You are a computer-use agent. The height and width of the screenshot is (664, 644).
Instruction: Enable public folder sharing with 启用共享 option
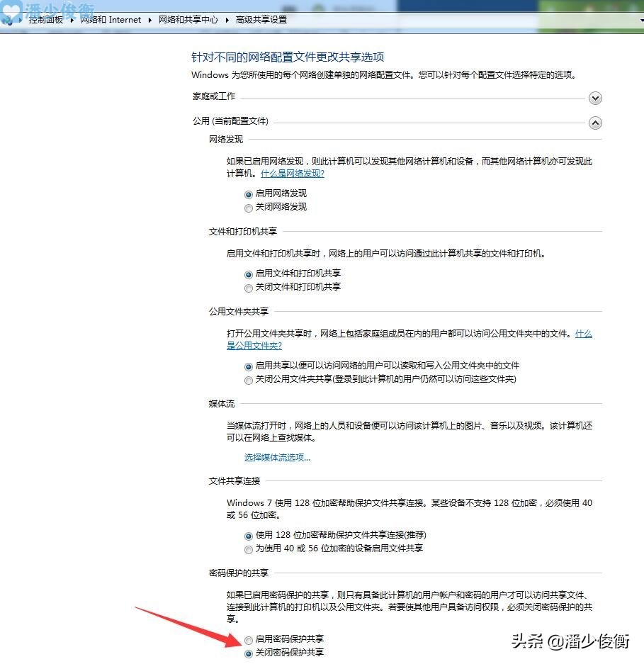click(248, 366)
